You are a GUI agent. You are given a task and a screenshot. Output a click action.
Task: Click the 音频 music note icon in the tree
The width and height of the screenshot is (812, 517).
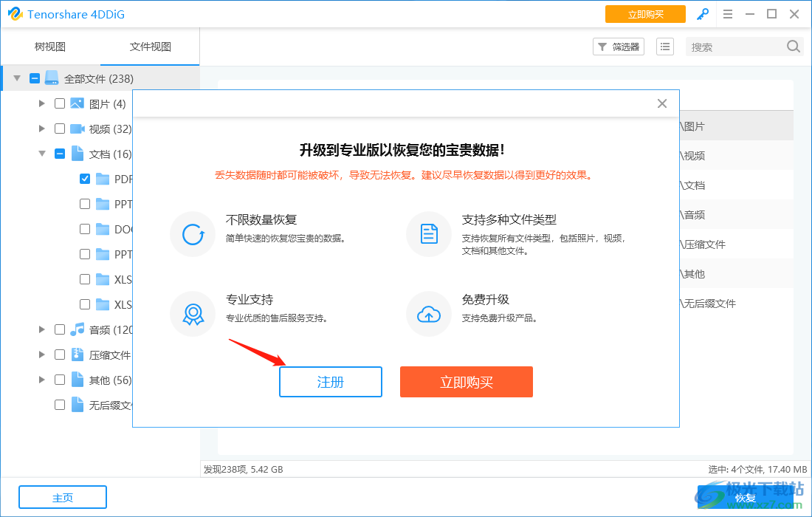(x=78, y=329)
